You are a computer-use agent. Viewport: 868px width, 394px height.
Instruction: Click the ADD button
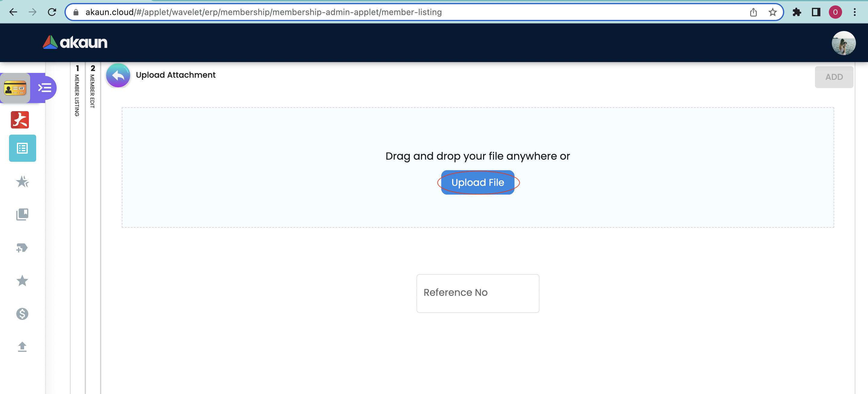pos(834,77)
